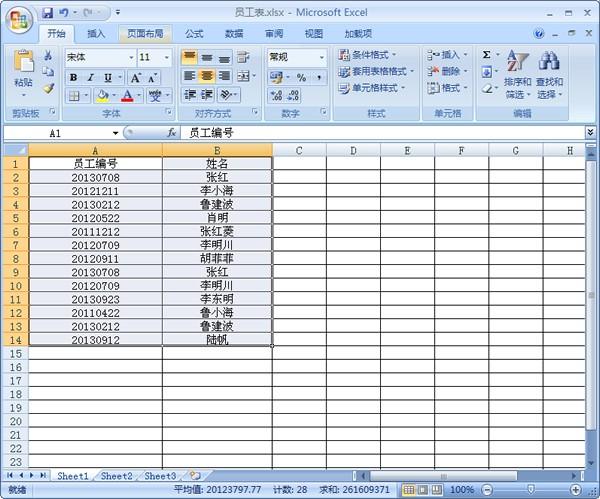Click the AutoSum sigma icon
The height and width of the screenshot is (499, 600).
coord(487,55)
